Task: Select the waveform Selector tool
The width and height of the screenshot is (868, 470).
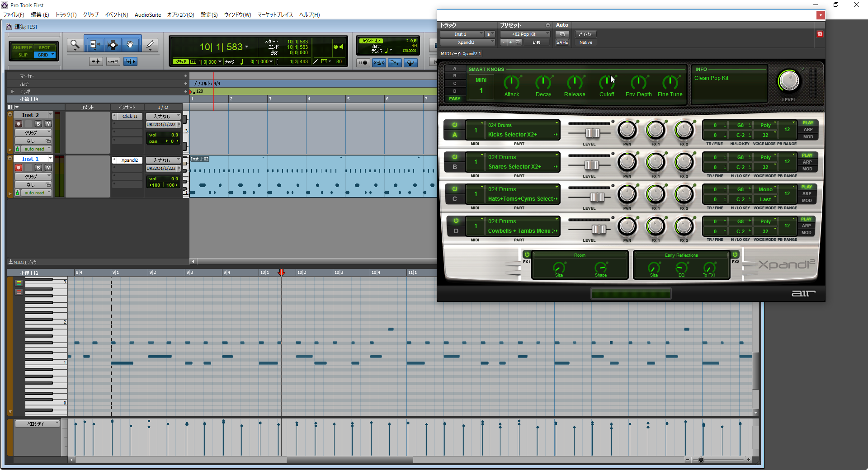Action: point(113,45)
